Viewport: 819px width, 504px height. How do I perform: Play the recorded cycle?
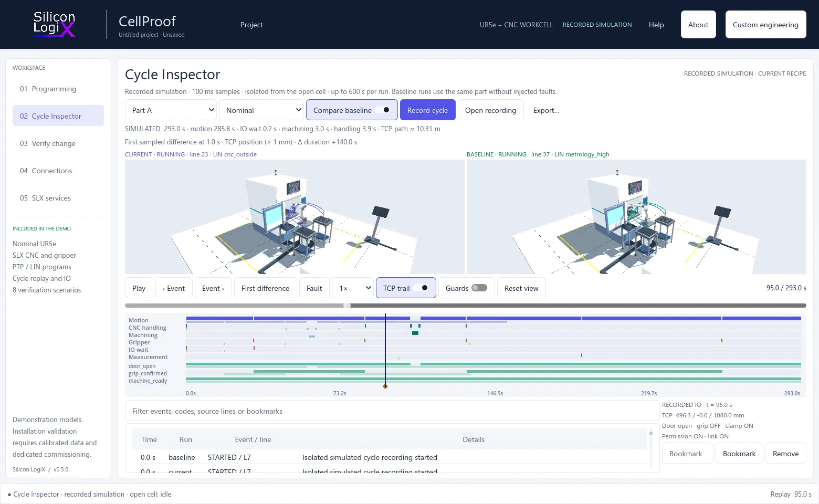coord(139,288)
